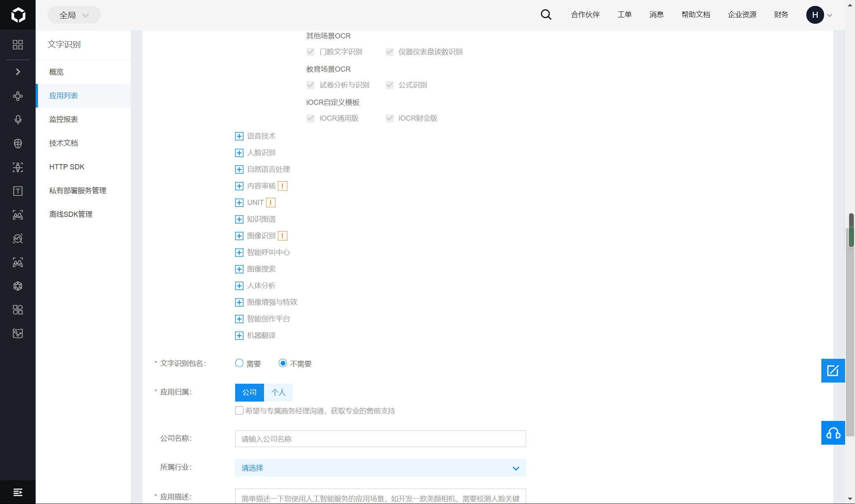Toggle iOCR通用版 checkbox
Screen dimensions: 855x504
(310, 118)
